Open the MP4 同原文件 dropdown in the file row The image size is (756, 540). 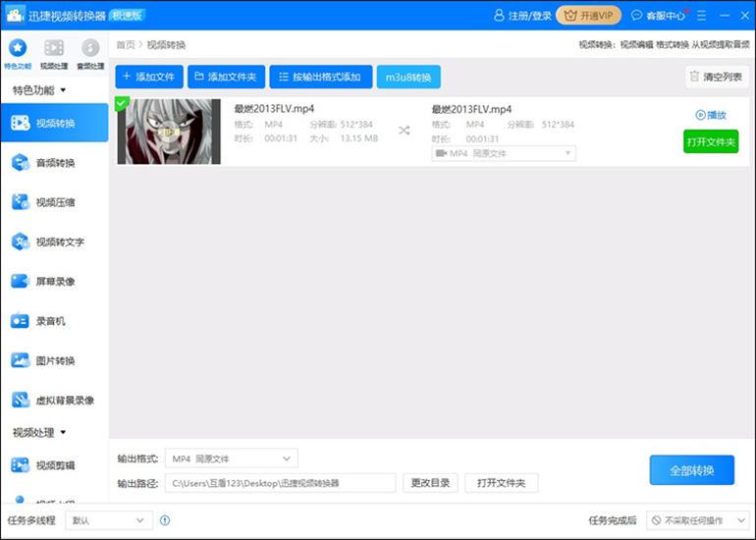pos(504,153)
